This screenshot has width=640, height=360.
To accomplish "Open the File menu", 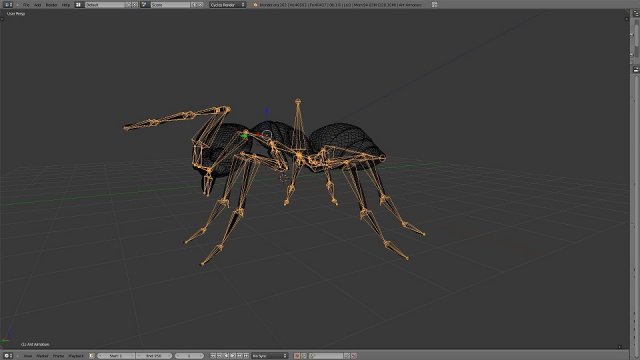I will 26,5.
